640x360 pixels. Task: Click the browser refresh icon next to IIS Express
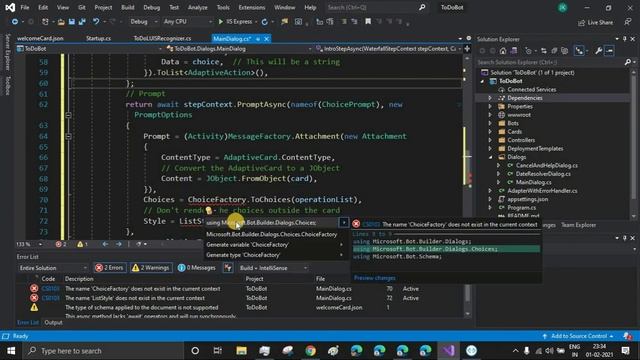(264, 22)
